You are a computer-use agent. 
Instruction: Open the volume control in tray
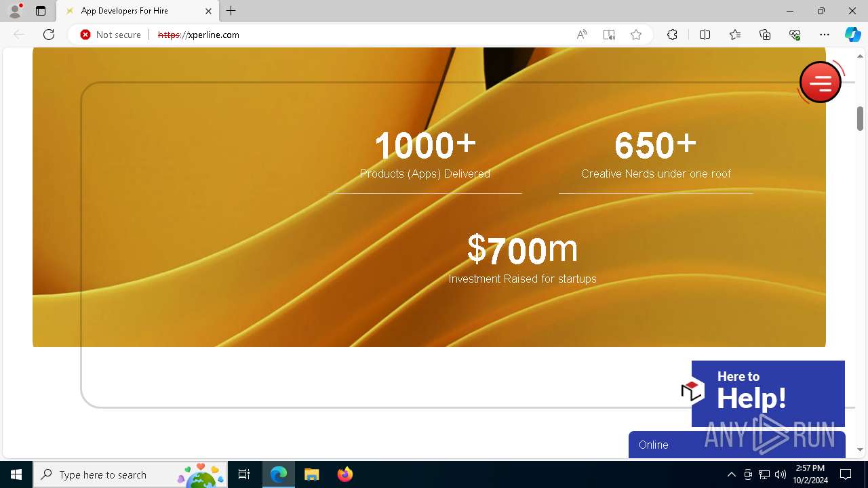point(780,474)
